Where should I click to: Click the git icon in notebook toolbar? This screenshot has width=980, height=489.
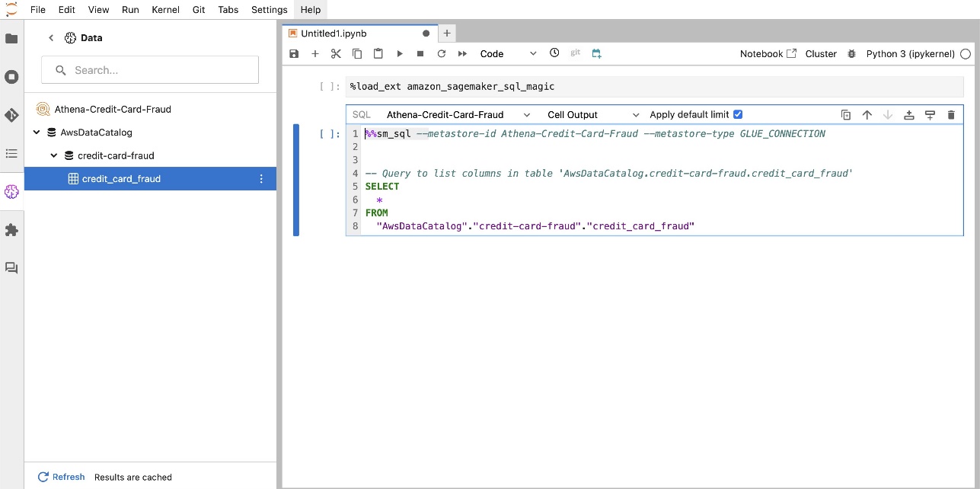point(576,53)
